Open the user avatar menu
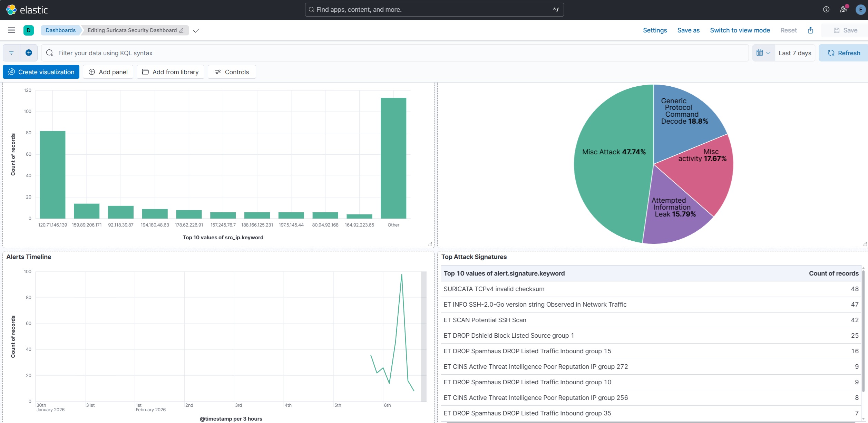 tap(860, 10)
